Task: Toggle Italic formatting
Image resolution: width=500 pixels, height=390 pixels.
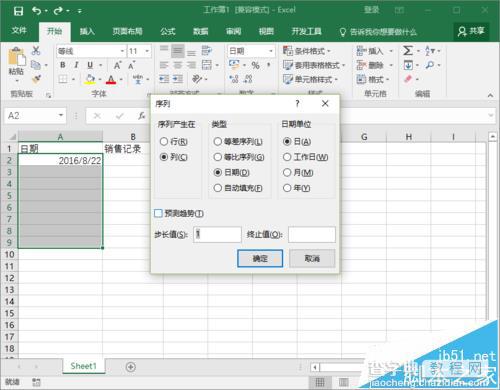Action: 76,65
